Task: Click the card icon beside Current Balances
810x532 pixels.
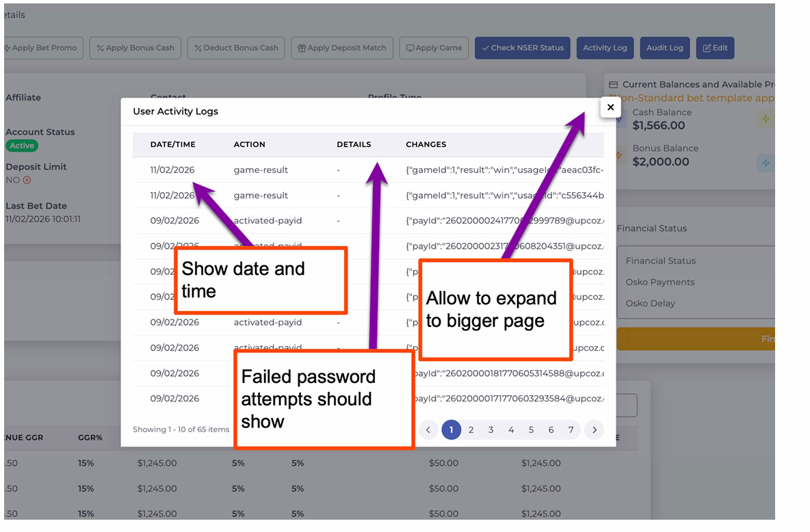Action: point(613,85)
